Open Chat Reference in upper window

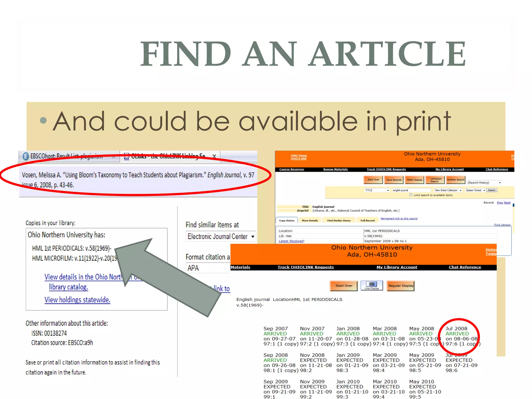497,169
